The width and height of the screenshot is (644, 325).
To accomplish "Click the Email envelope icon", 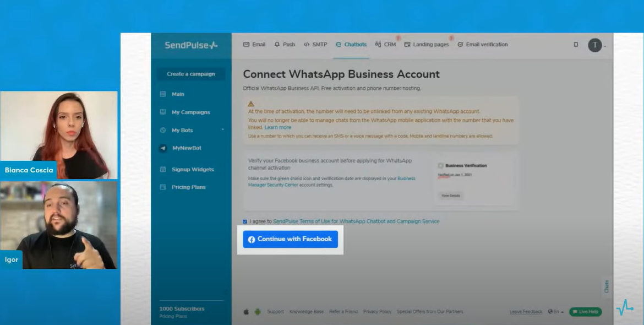I will coord(247,45).
